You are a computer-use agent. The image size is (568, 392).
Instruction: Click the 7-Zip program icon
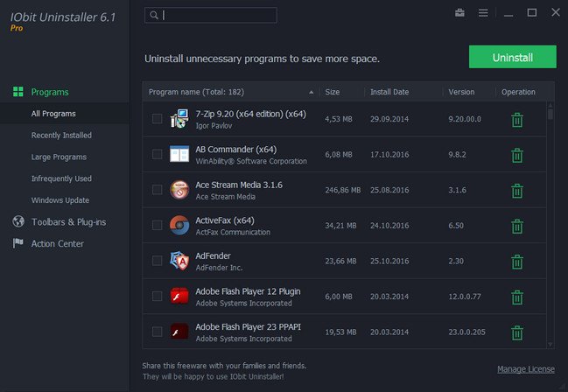(x=179, y=118)
